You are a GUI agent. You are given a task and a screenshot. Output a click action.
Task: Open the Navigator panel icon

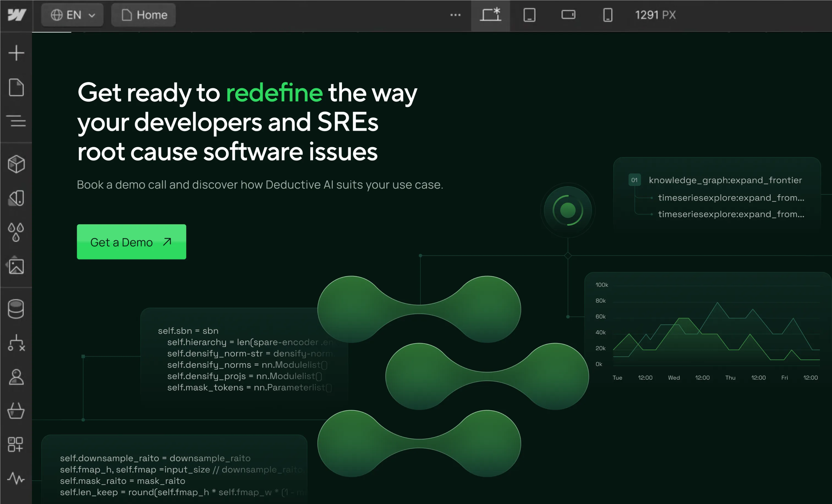coord(16,121)
